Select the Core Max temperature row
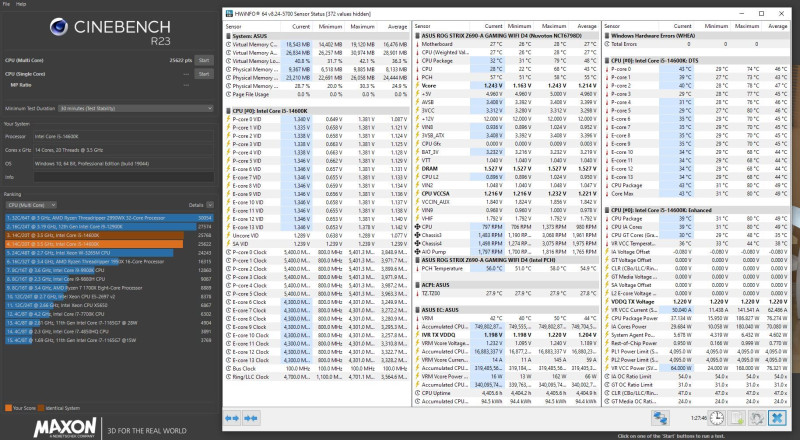 pos(696,193)
